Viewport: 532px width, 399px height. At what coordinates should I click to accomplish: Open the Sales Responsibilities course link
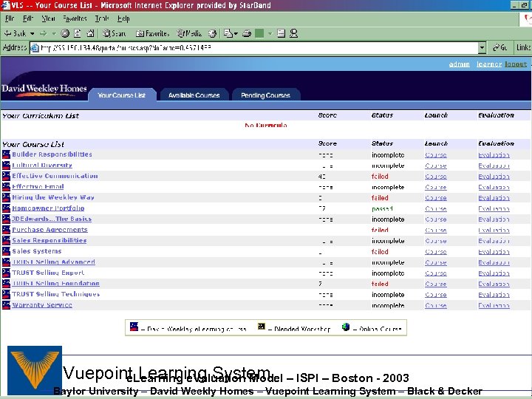50,241
